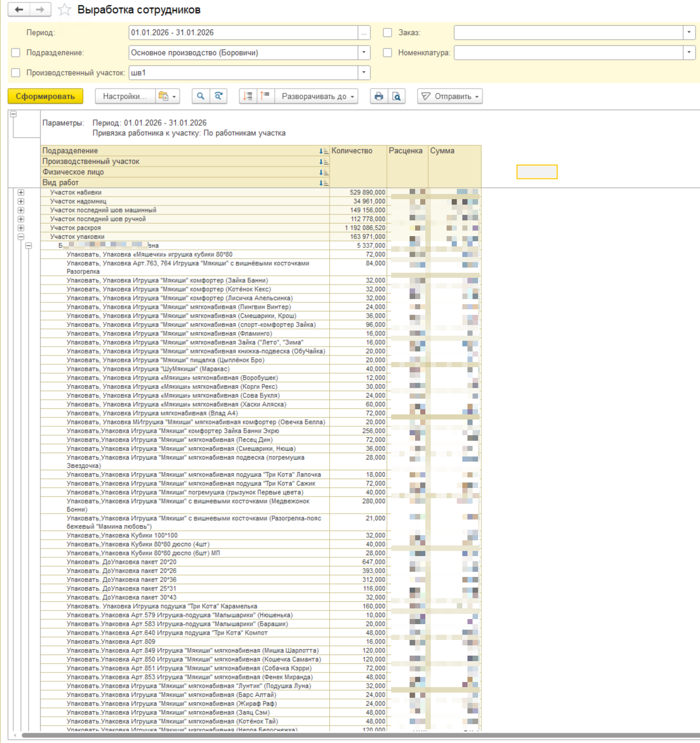Click the sort icon in the Вид работ header
The height and width of the screenshot is (743, 700).
click(x=323, y=183)
